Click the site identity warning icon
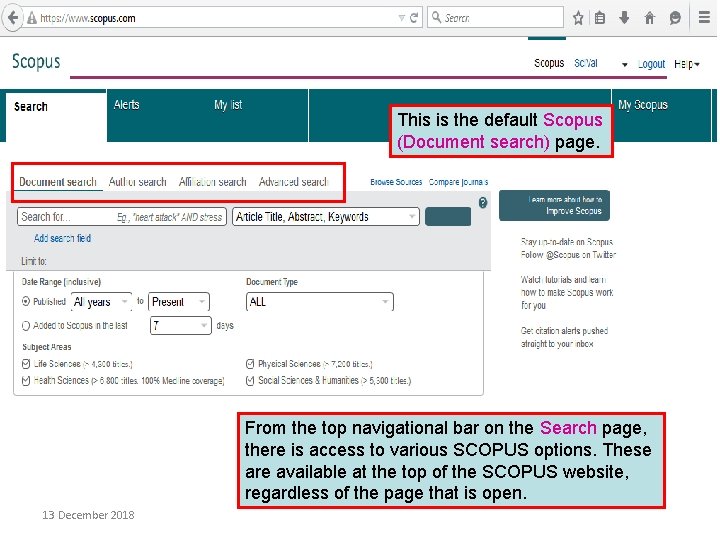The width and height of the screenshot is (720, 540). click(32, 18)
